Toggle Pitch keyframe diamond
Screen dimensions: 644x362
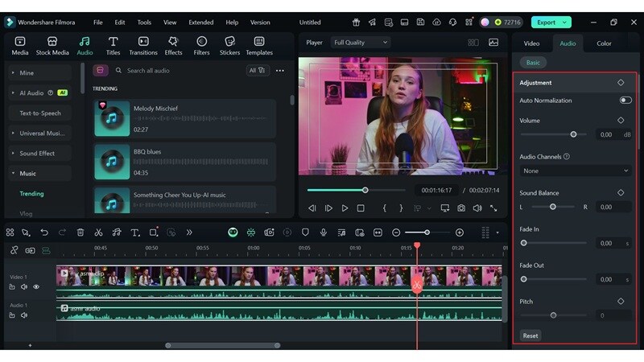coord(621,301)
